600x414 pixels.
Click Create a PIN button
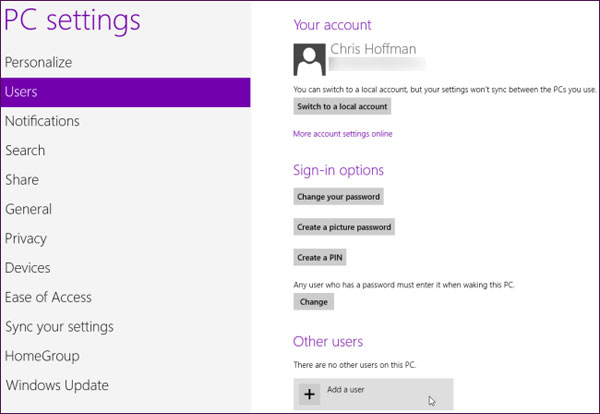click(x=320, y=258)
